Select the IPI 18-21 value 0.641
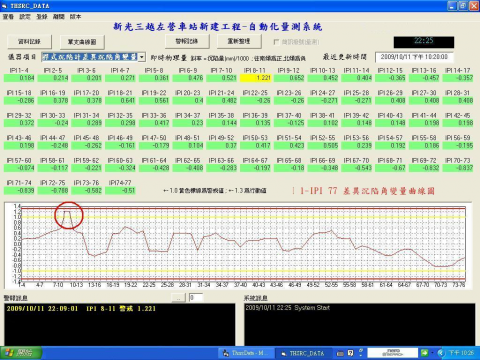 tap(120, 100)
